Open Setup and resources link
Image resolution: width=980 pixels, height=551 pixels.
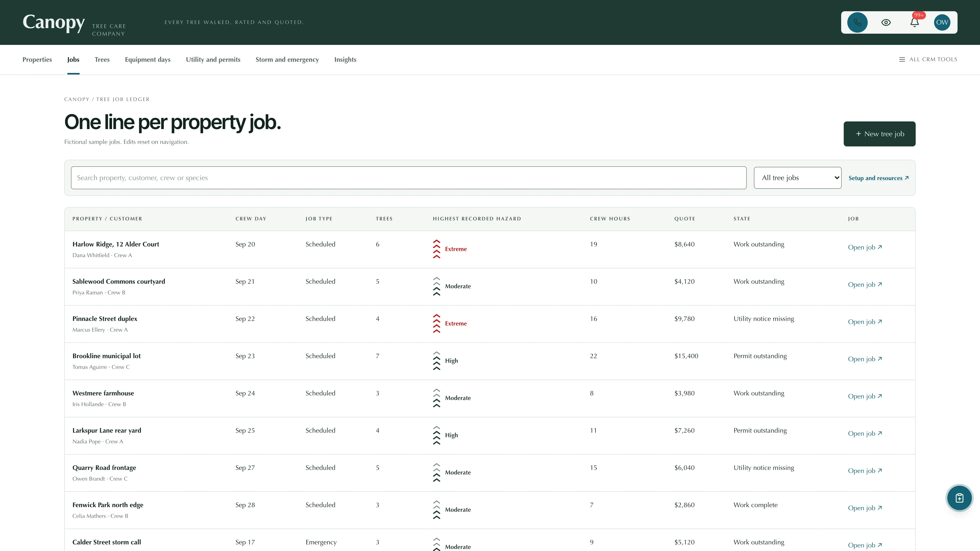[x=878, y=178]
